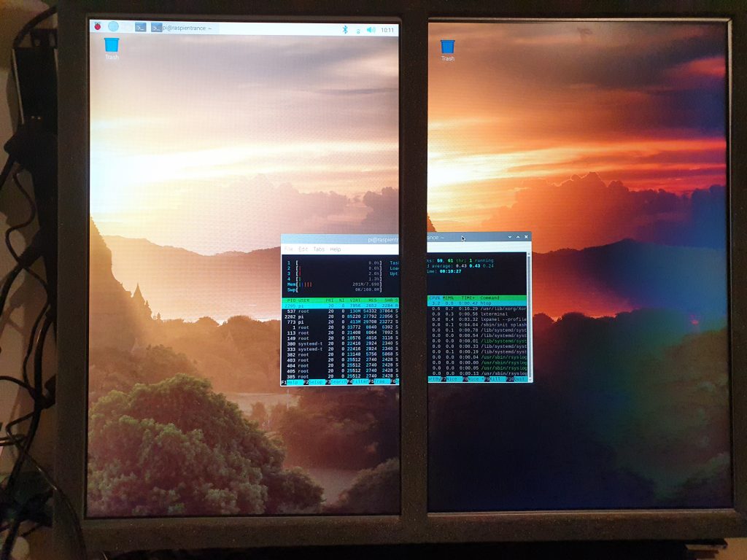The width and height of the screenshot is (747, 560).
Task: Toggle htop Tree view with F5
Action: pyautogui.click(x=379, y=382)
